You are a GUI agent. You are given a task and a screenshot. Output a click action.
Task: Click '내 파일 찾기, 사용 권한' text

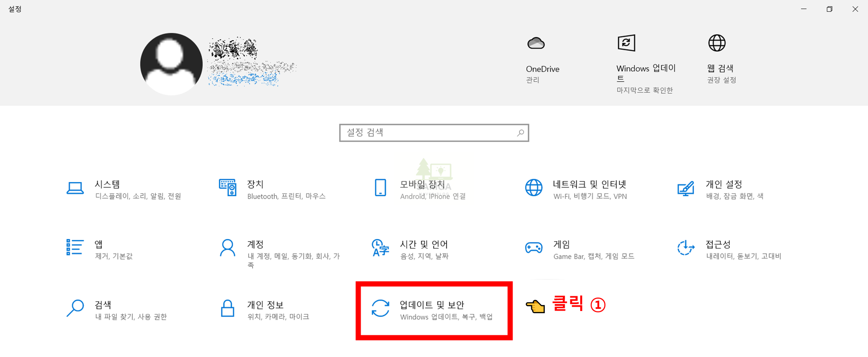coord(131,317)
